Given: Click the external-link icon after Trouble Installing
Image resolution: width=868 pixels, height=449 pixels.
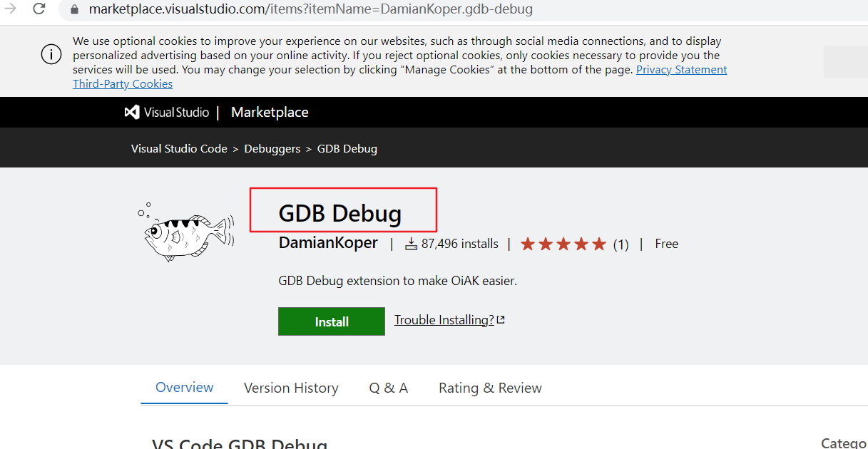Looking at the screenshot, I should [x=501, y=320].
